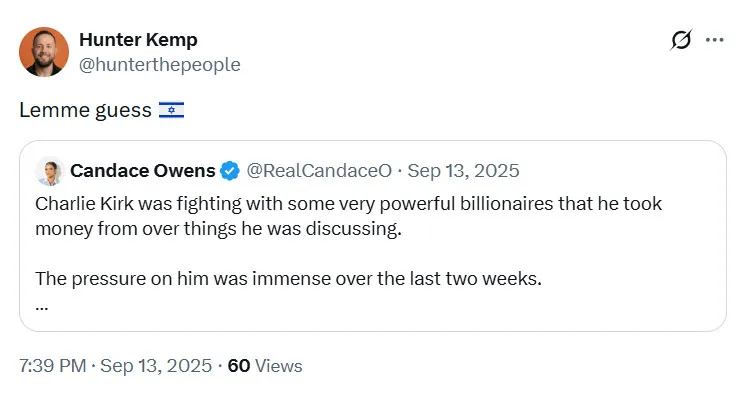Click 'The pressure on him was immense' line
The width and height of the screenshot is (742, 398).
[288, 279]
